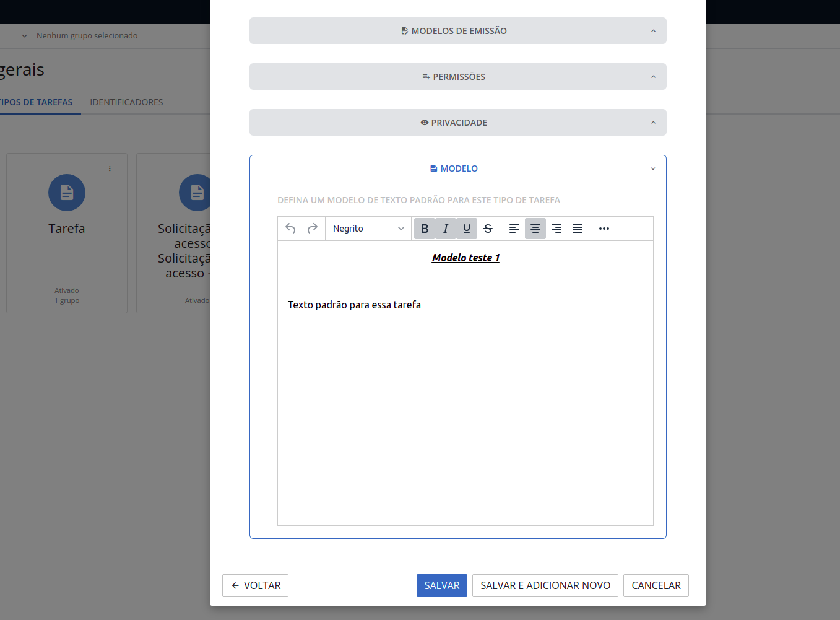Open the Tarefa card three-dot menu
Screen dimensions: 840x620
110,168
